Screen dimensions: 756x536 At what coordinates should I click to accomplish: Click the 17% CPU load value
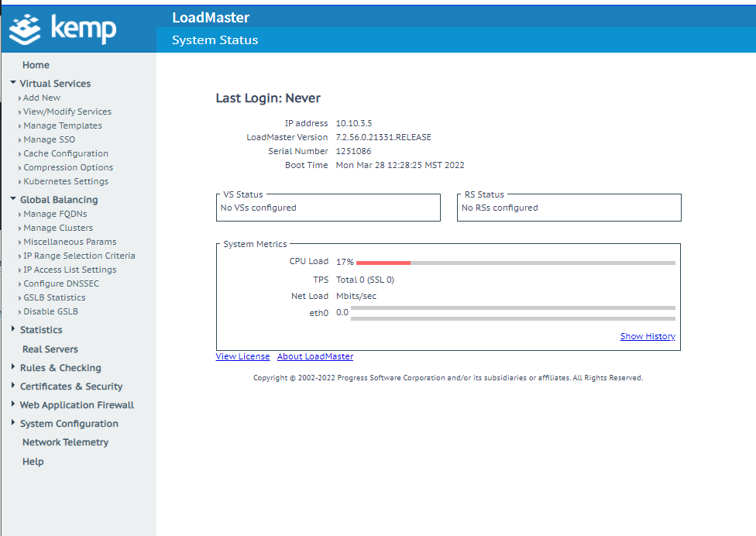coord(345,263)
